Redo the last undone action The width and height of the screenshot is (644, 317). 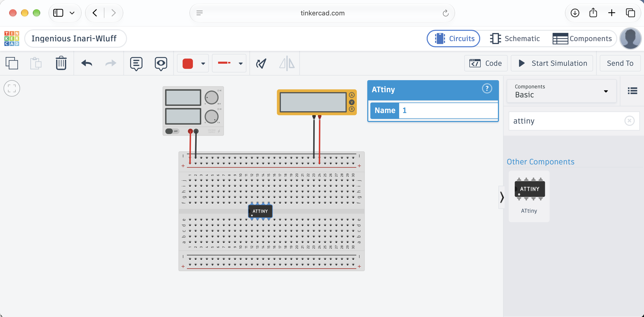coord(111,63)
